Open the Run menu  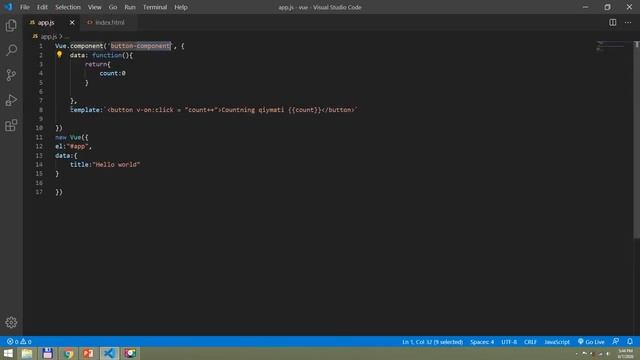pyautogui.click(x=130, y=7)
